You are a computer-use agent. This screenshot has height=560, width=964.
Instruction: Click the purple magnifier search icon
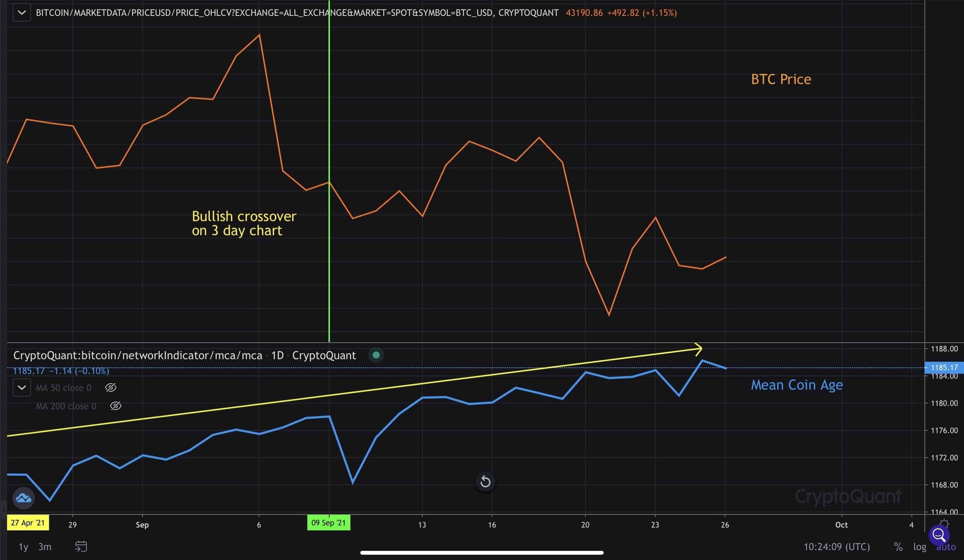click(939, 535)
